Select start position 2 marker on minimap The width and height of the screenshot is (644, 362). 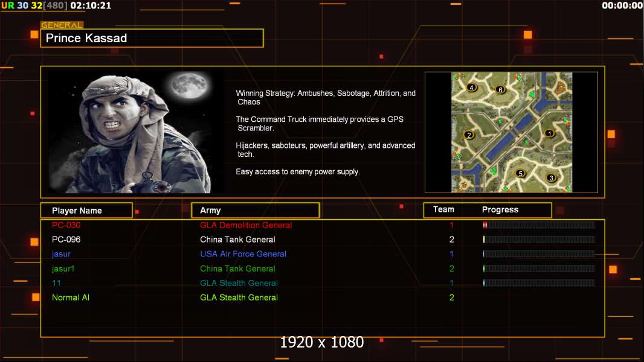(468, 135)
